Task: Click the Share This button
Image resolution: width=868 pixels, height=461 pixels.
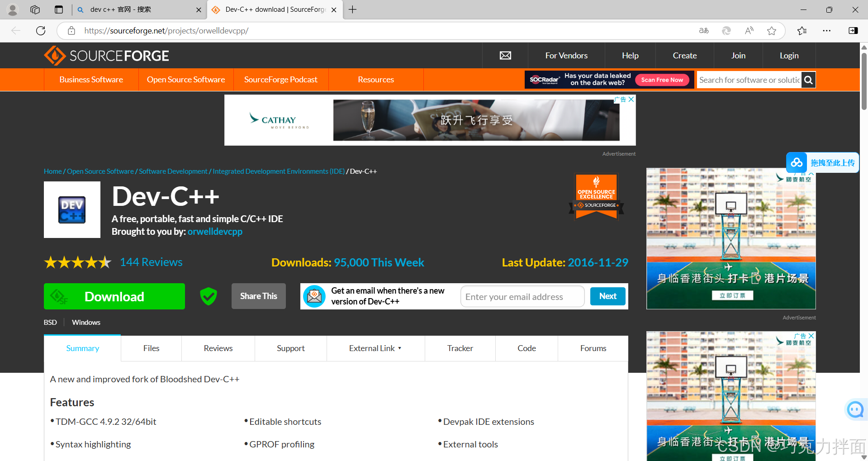Action: (x=258, y=296)
